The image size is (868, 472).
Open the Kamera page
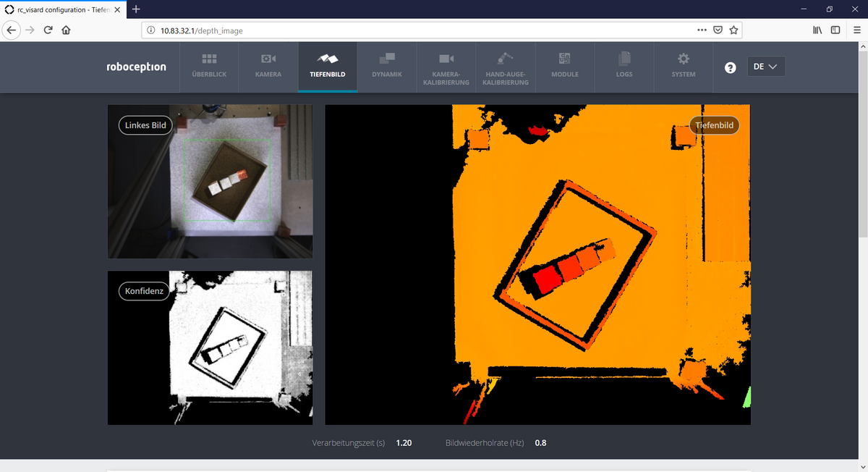point(268,66)
